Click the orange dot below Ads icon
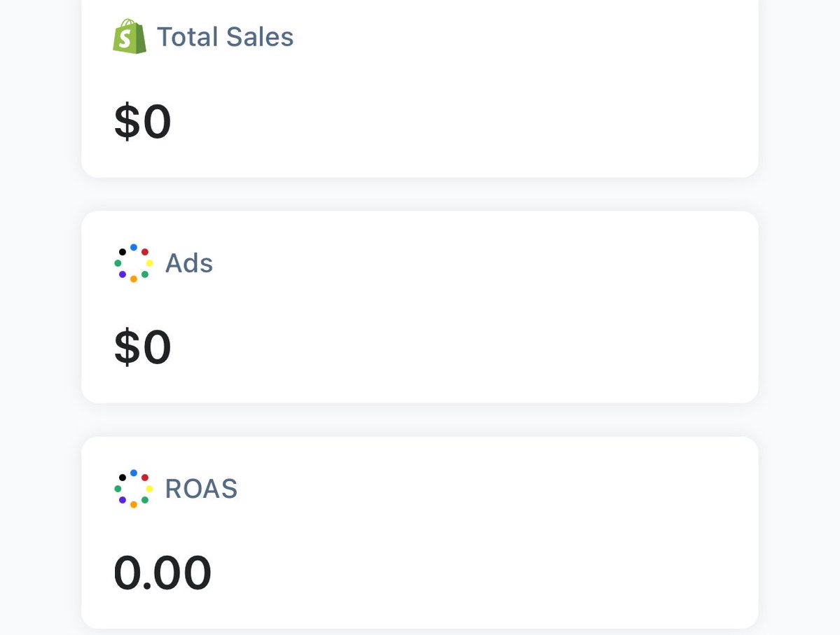This screenshot has height=635, width=840. [133, 279]
